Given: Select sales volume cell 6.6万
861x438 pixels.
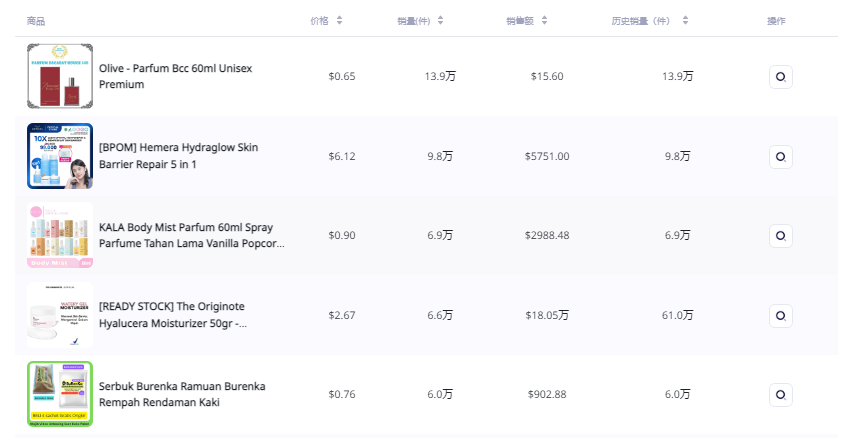Looking at the screenshot, I should click(x=440, y=316).
